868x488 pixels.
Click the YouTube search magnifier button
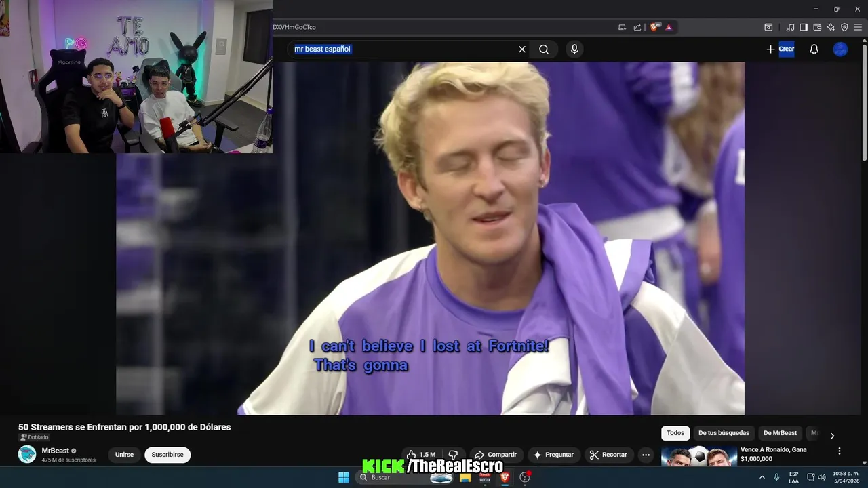[544, 49]
